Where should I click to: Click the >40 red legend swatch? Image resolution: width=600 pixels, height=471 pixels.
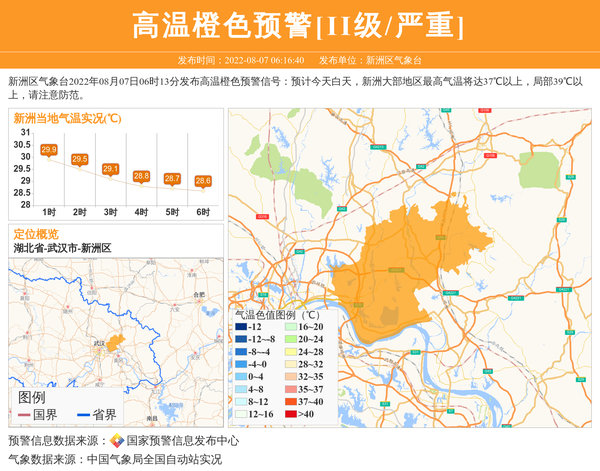290,414
